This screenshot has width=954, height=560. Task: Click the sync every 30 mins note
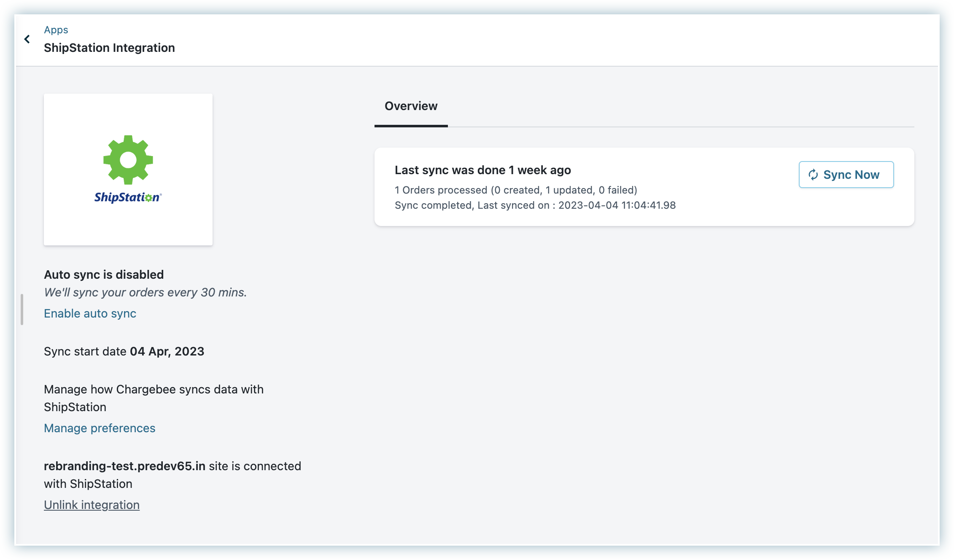tap(145, 292)
